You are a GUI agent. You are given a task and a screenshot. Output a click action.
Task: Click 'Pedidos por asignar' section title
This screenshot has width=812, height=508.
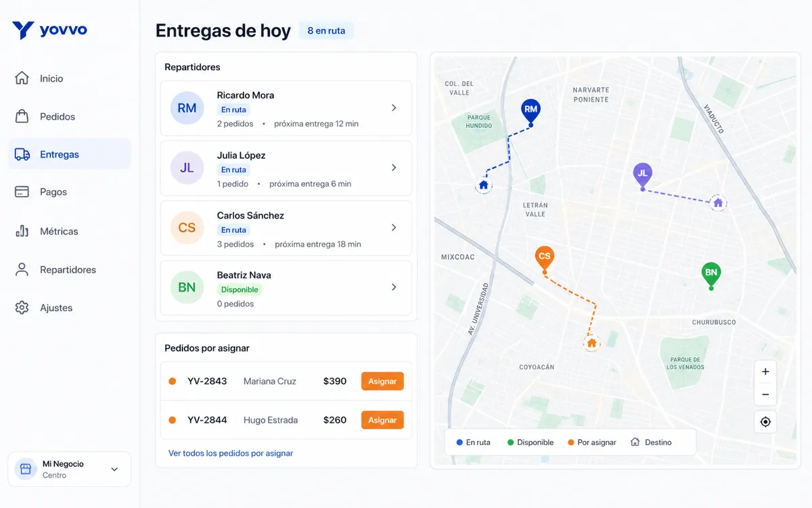207,348
